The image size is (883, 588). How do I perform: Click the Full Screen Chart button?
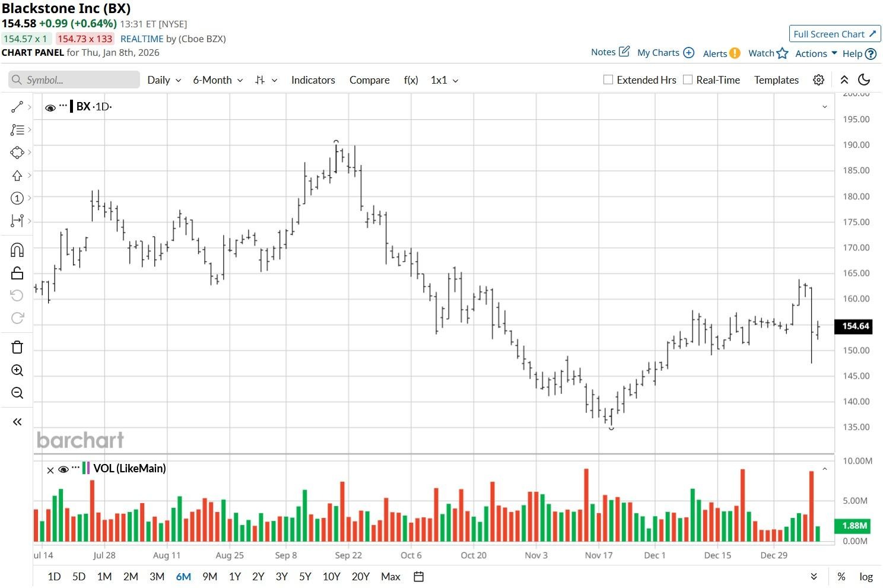click(835, 34)
